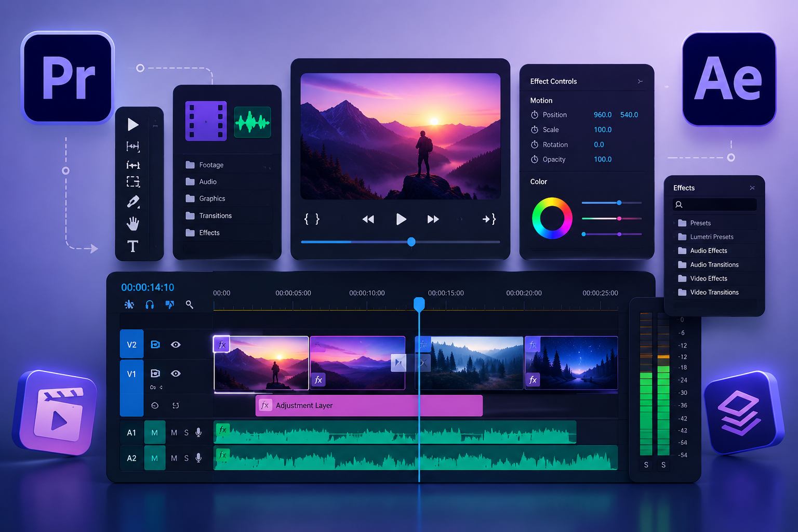The height and width of the screenshot is (532, 798).
Task: Click the Rotation value 0.0
Action: [x=599, y=144]
